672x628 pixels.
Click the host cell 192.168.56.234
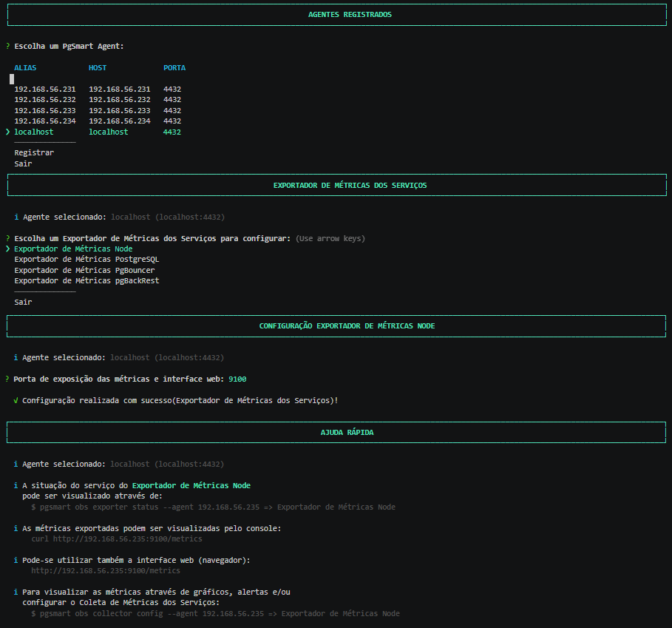[x=120, y=121]
